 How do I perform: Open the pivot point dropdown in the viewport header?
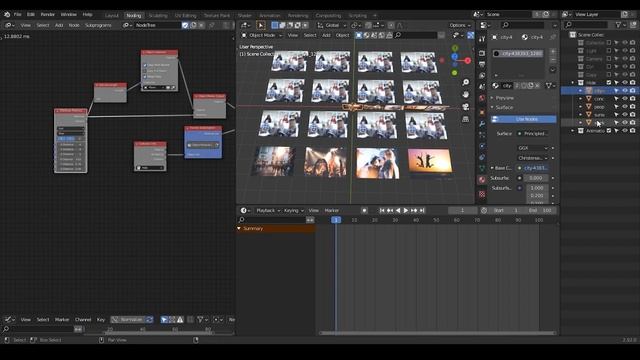coord(355,25)
